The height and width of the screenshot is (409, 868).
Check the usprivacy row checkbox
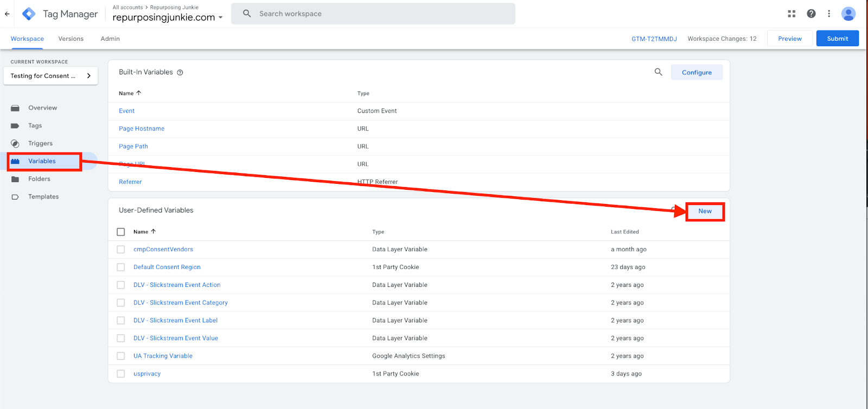[x=121, y=374]
